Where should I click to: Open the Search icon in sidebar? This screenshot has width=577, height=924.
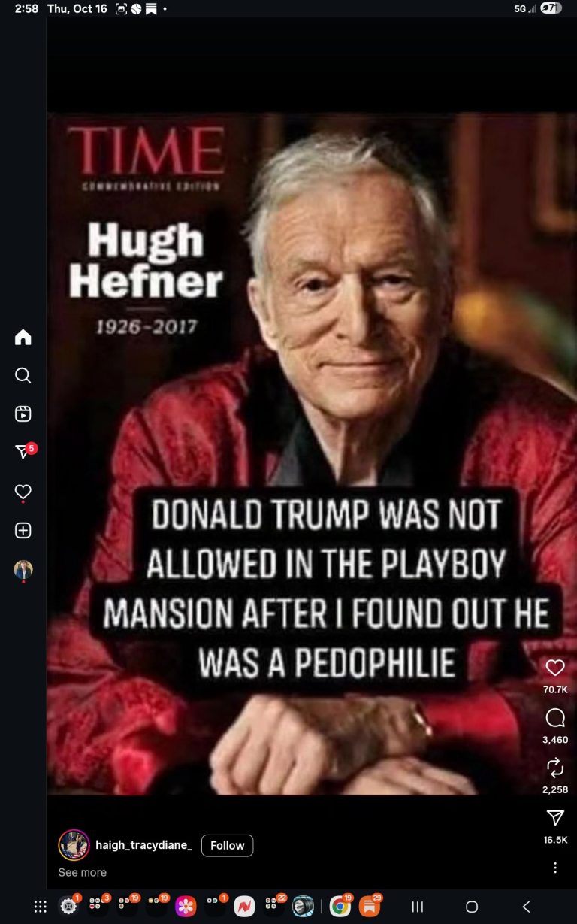pyautogui.click(x=23, y=375)
